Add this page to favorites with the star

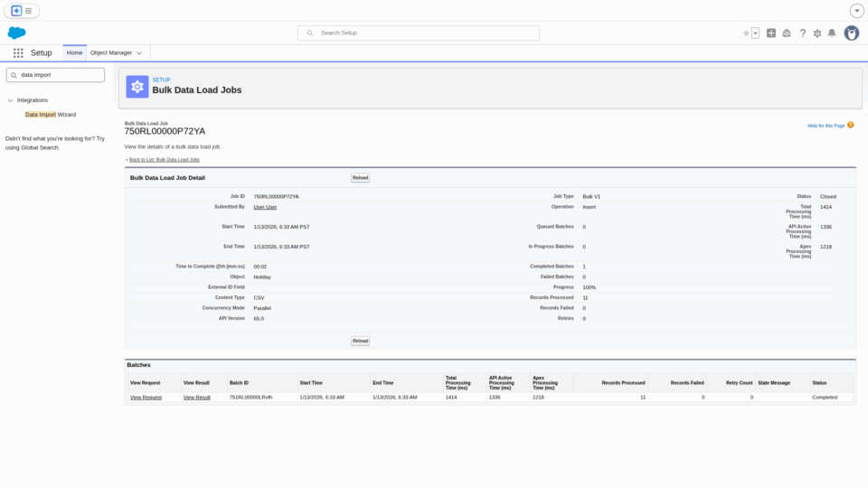(x=746, y=33)
